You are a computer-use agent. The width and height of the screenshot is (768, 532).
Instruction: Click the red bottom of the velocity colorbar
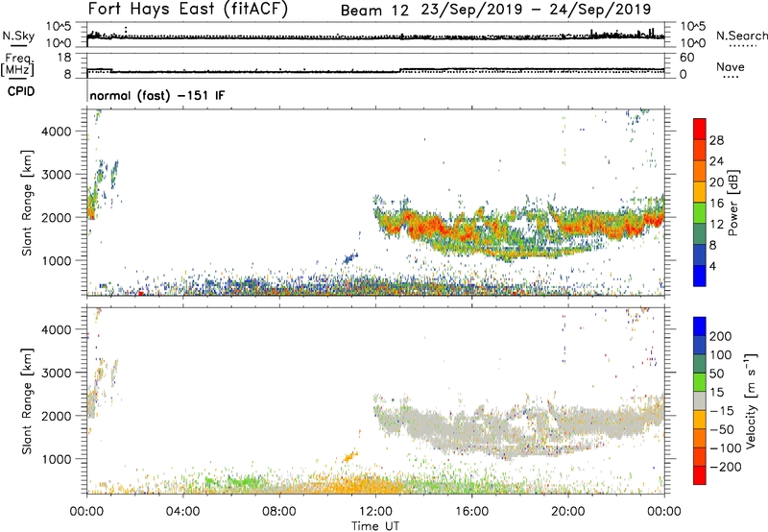pos(700,475)
